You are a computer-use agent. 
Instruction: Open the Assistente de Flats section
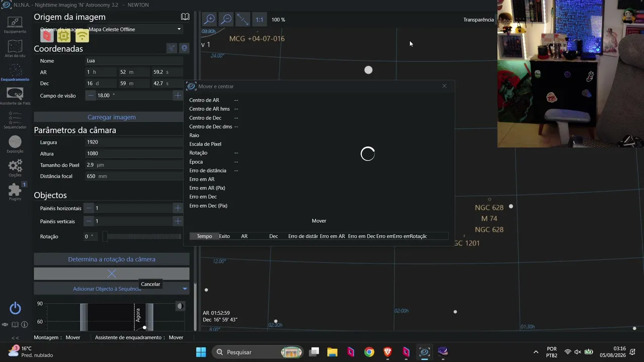tap(15, 96)
